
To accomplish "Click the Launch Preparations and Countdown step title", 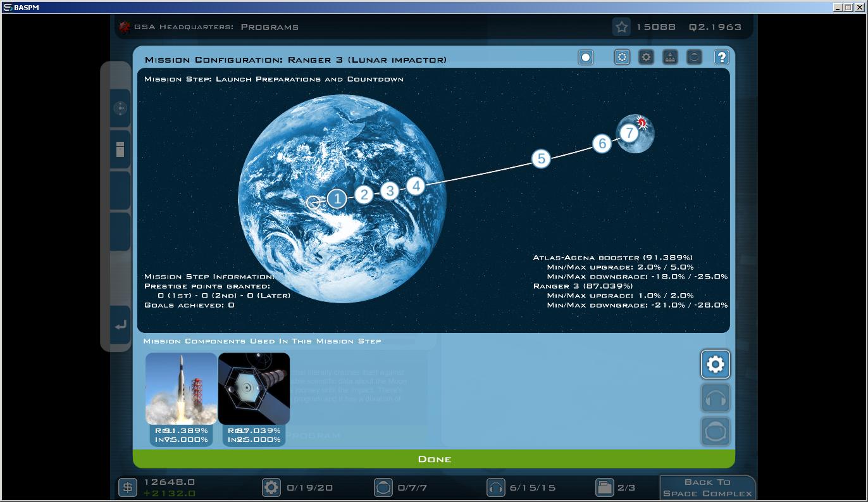I will click(x=274, y=79).
